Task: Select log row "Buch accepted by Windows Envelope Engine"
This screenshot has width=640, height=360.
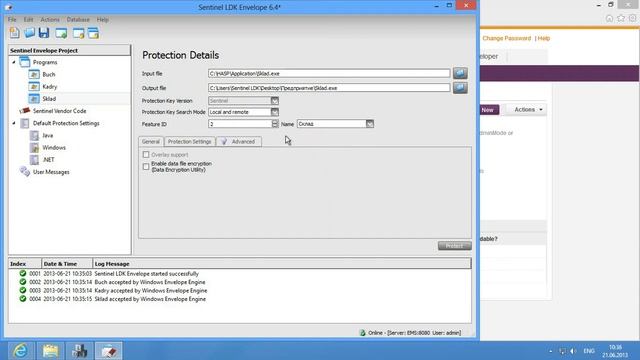Action: 240,282
